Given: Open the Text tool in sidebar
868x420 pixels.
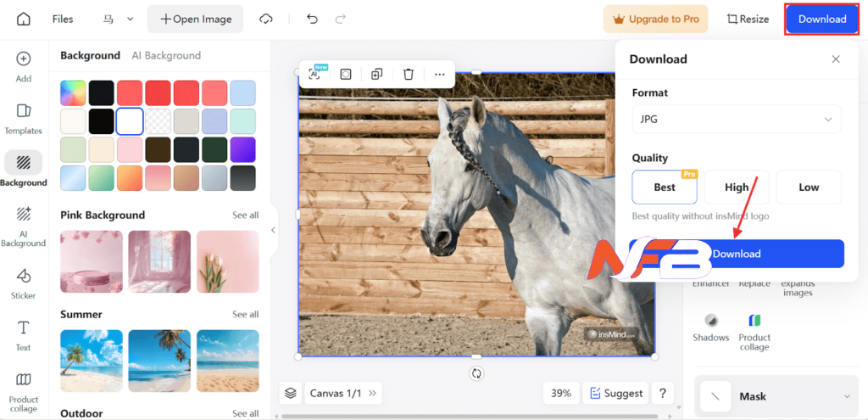Looking at the screenshot, I should [24, 335].
